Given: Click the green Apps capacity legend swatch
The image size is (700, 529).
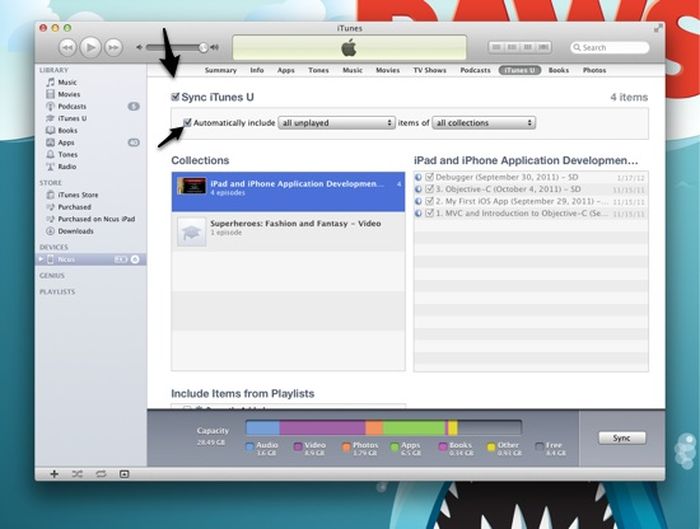Looking at the screenshot, I should (394, 446).
